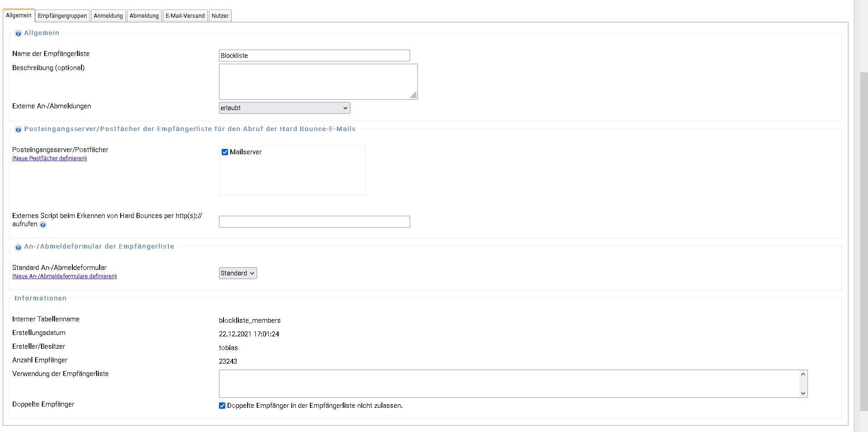Click down arrow in Verwendung der Empfängerliste box

click(803, 393)
